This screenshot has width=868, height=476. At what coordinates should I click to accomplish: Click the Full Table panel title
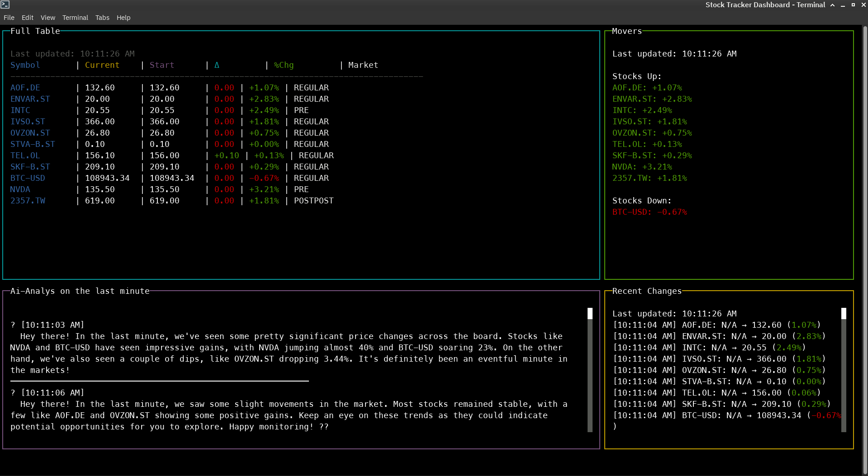click(35, 31)
